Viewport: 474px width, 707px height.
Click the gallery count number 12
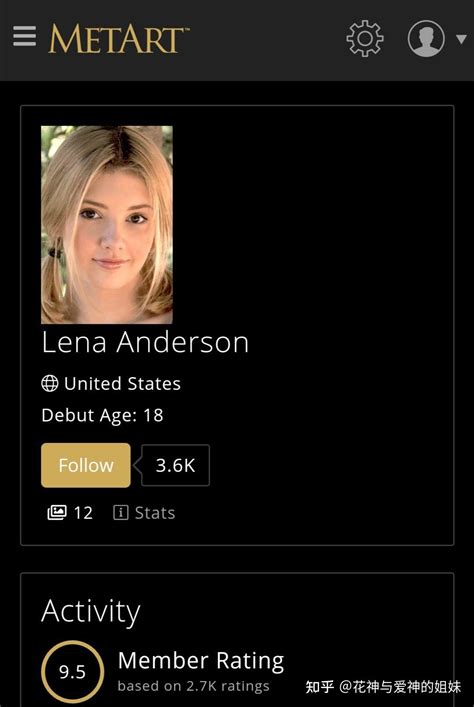[83, 513]
